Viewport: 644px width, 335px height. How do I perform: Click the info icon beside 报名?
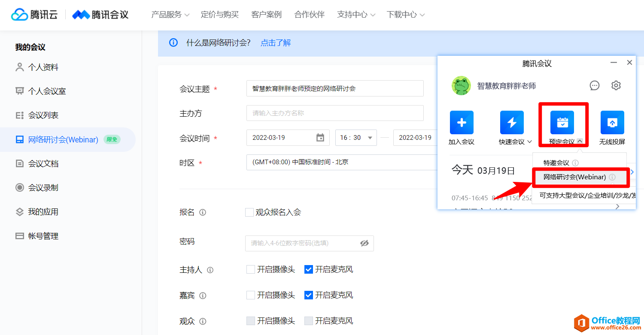[x=203, y=212]
